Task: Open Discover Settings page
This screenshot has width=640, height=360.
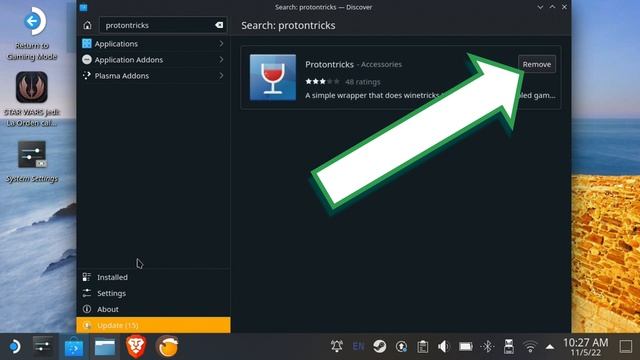Action: [x=153, y=293]
